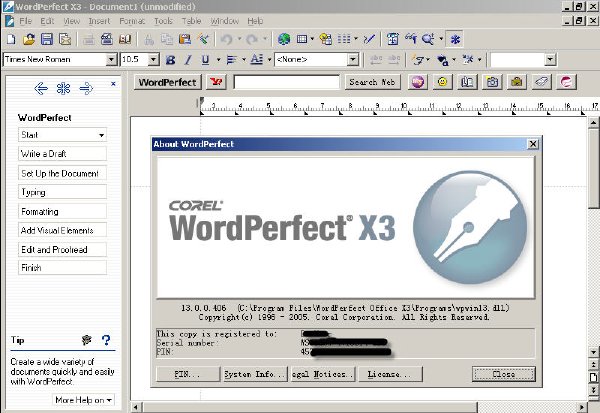Open the File menu
The image size is (600, 413).
[x=26, y=21]
